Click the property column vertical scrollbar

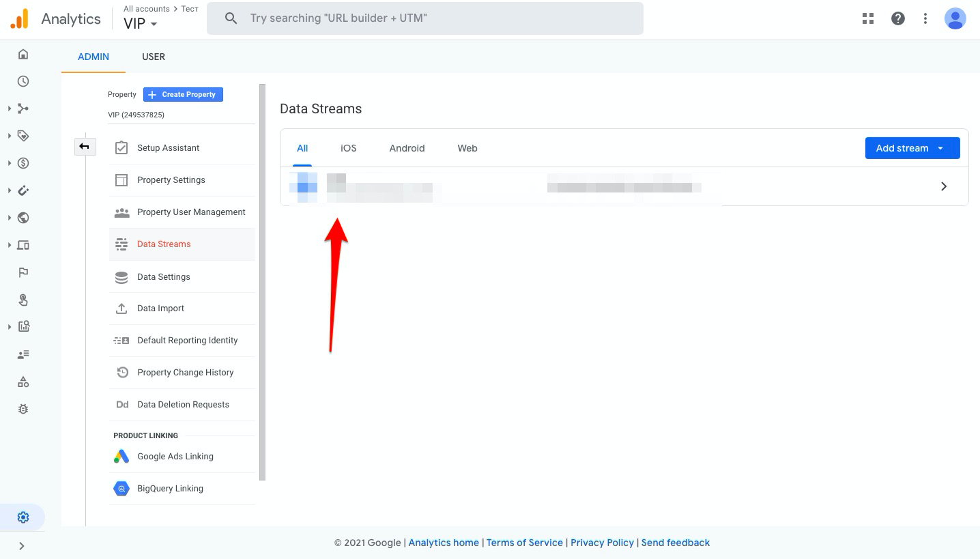262,282
